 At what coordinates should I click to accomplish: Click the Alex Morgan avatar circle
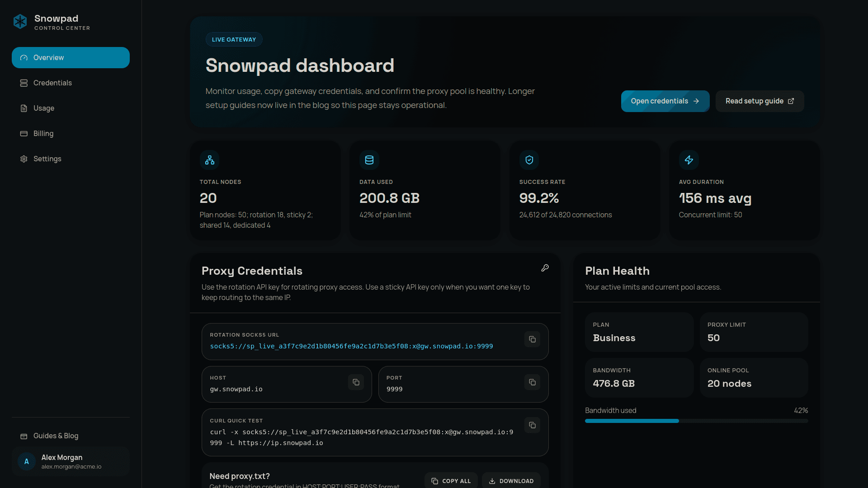click(27, 461)
